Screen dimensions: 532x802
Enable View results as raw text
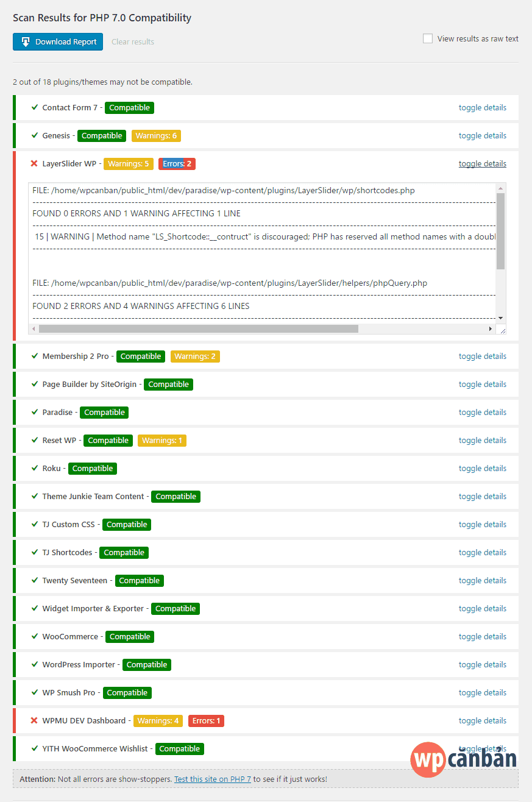tap(427, 38)
